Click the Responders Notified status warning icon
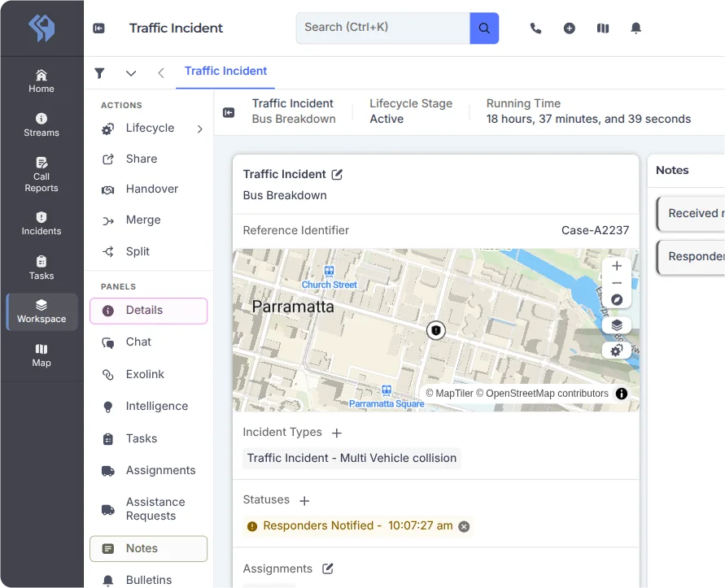This screenshot has height=588, width=725. pyautogui.click(x=252, y=526)
